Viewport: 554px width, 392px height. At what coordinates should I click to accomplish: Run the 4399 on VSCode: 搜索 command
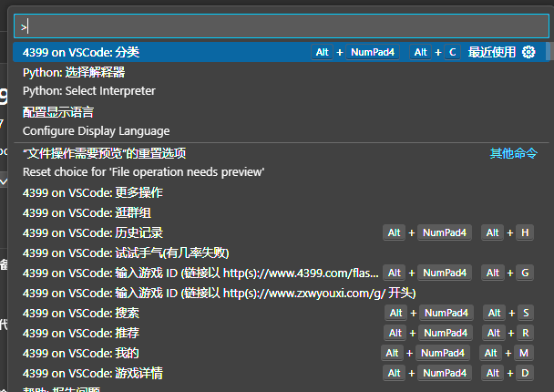pyautogui.click(x=282, y=314)
